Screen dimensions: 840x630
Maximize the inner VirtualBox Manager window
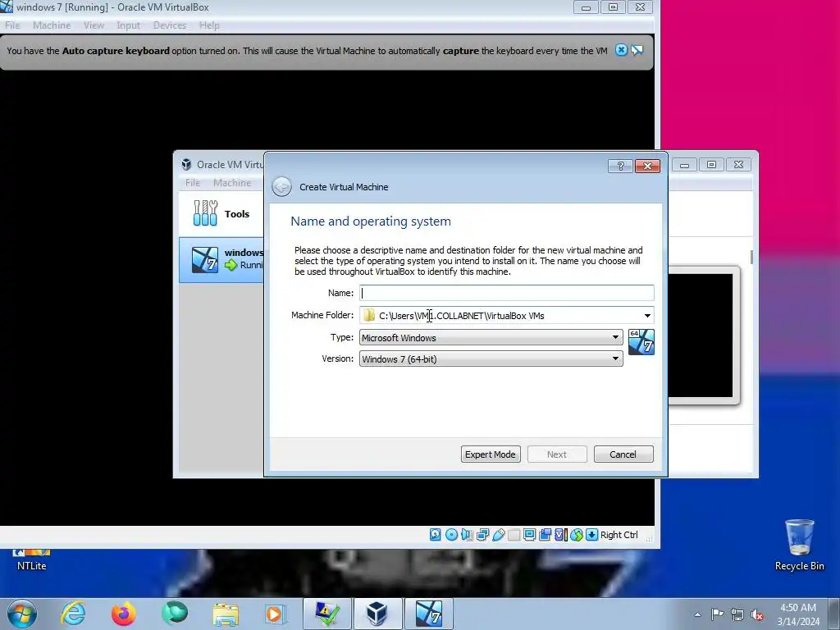pyautogui.click(x=711, y=164)
